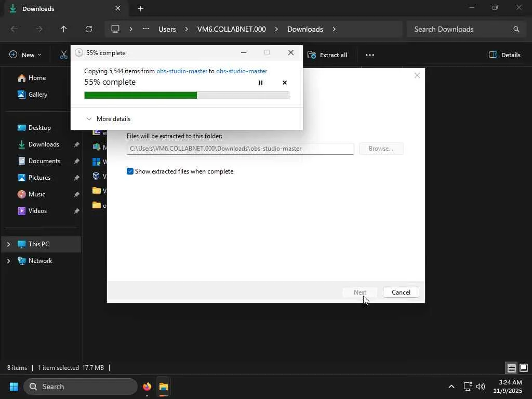This screenshot has width=532, height=399.
Task: Click the taskbar Search box
Action: [x=81, y=387]
